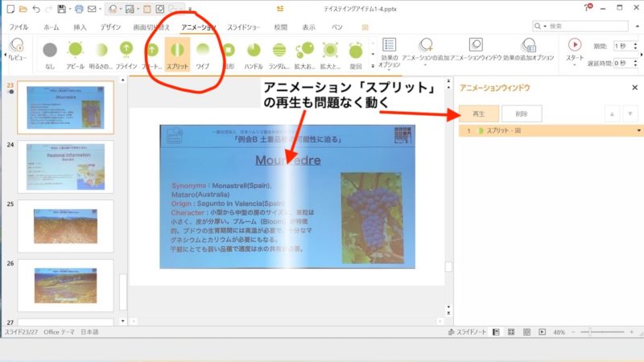
Task: Click the 削除 button in animation pane
Action: [521, 113]
